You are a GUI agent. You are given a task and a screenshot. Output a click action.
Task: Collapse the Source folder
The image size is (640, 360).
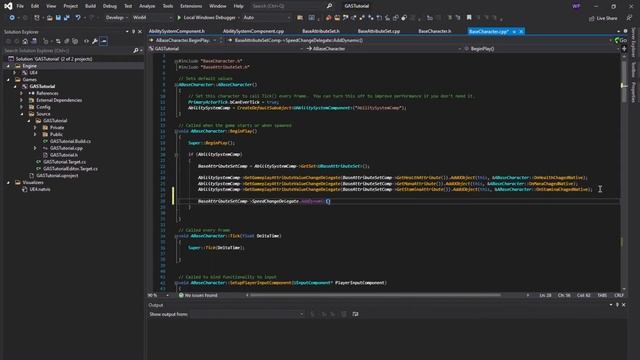pos(22,114)
